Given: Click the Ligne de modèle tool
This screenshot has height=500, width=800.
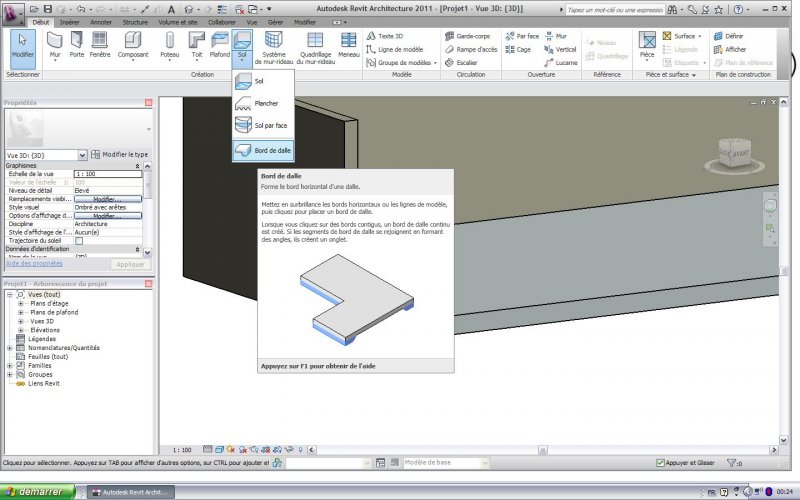Looking at the screenshot, I should coord(395,49).
